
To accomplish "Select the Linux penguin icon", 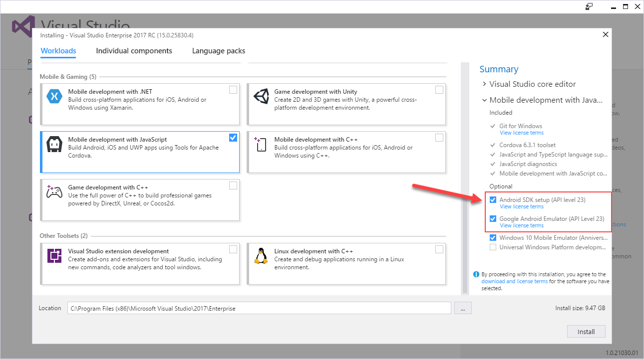I will click(x=261, y=256).
